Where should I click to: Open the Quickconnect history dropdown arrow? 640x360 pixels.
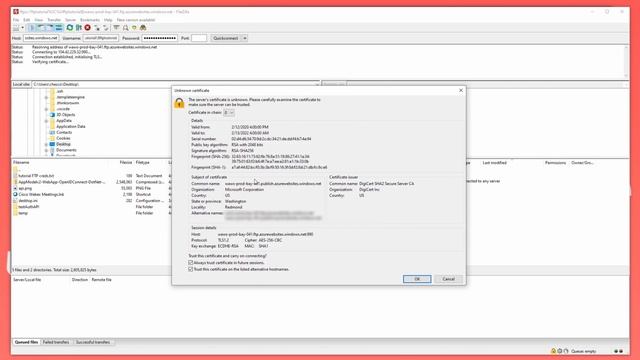[244, 38]
